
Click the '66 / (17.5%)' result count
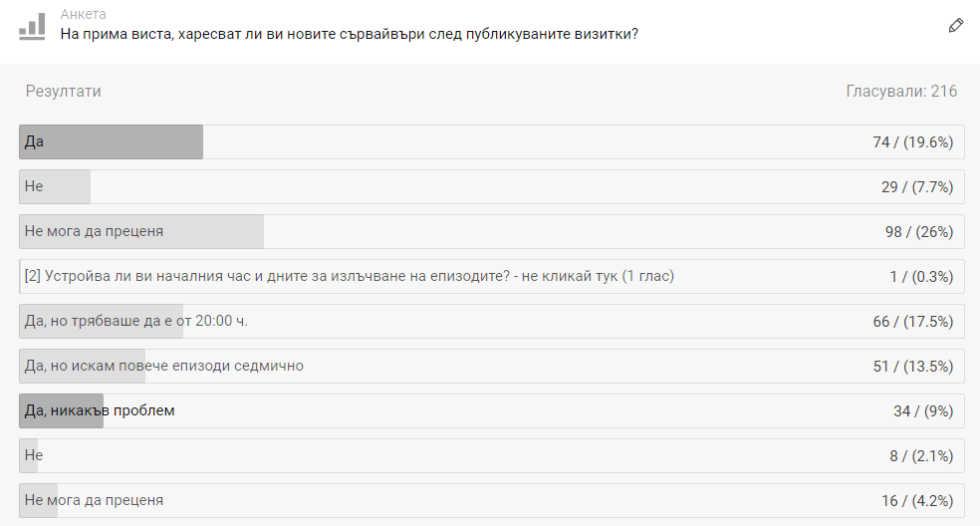point(912,322)
